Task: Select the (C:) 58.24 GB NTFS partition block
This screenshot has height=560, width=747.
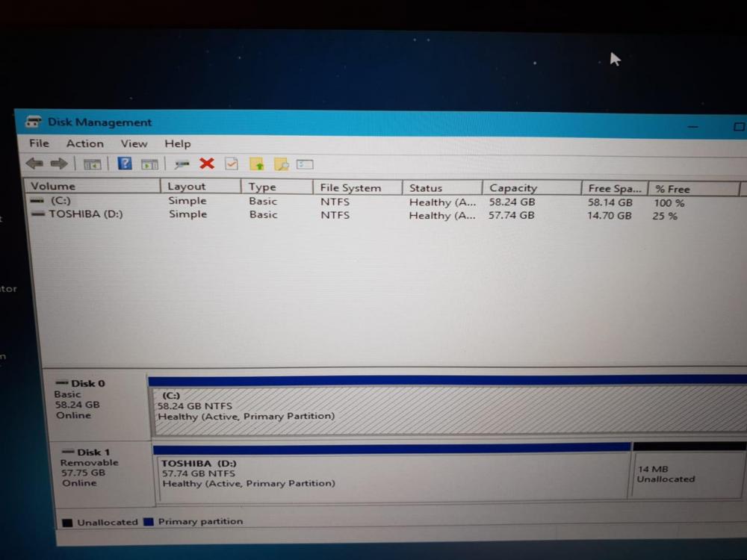Action: click(x=449, y=410)
